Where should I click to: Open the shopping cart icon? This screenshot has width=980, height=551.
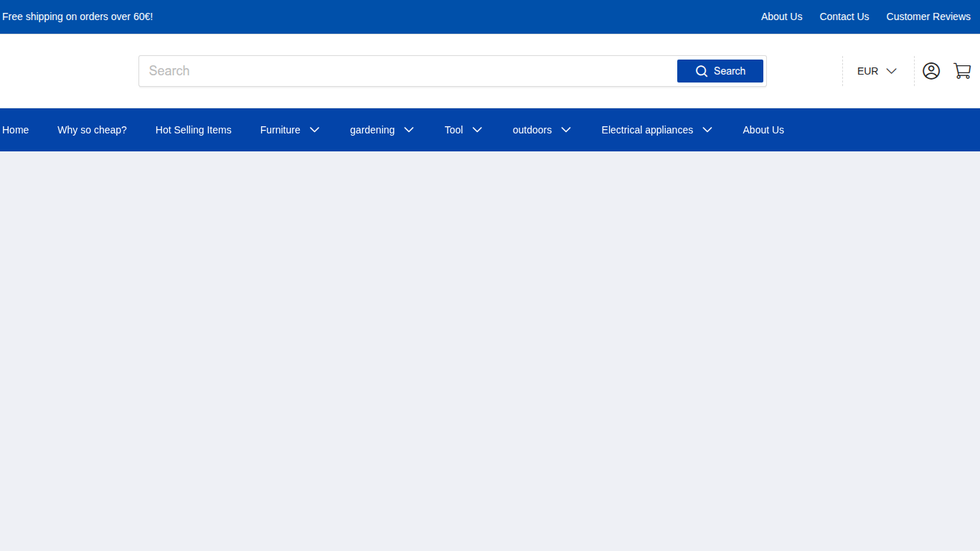[x=962, y=71]
